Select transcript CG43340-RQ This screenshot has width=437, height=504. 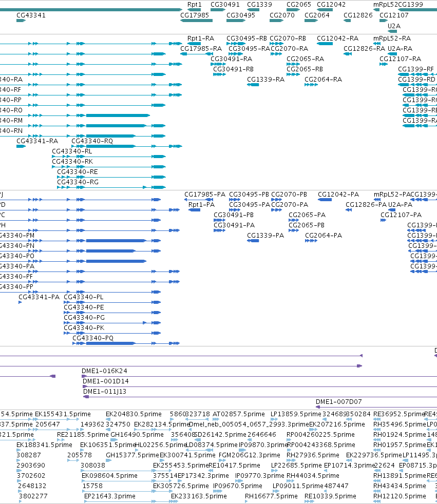coord(92,141)
